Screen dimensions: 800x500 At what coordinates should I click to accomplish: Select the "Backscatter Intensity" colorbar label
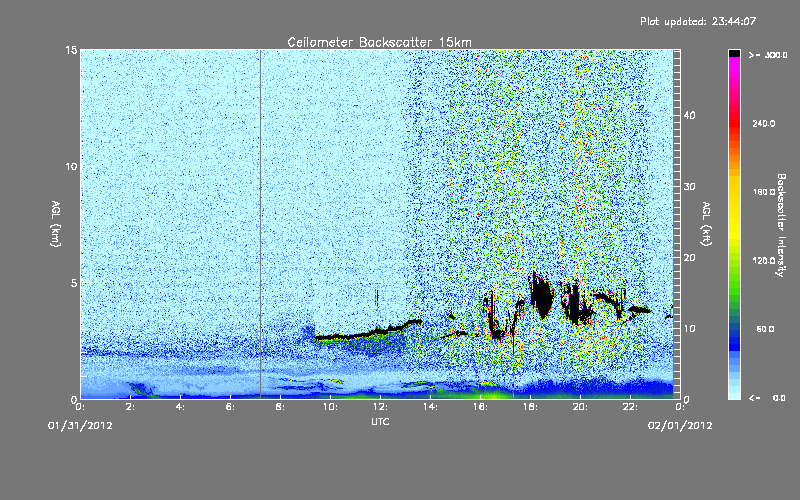pyautogui.click(x=781, y=225)
